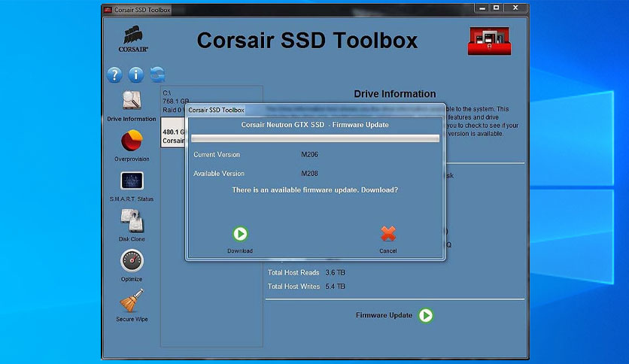The image size is (629, 364).
Task: Click the blue Help question mark icon
Action: point(114,74)
